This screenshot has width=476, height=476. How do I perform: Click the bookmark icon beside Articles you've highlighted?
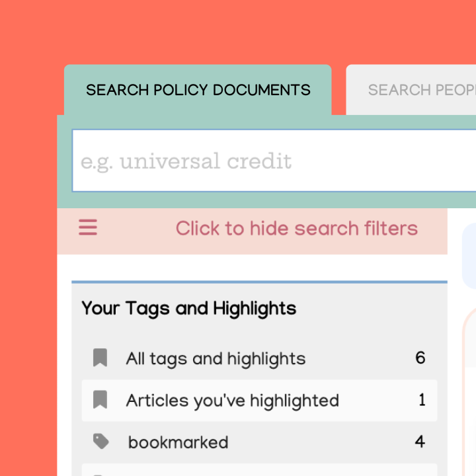pyautogui.click(x=100, y=399)
